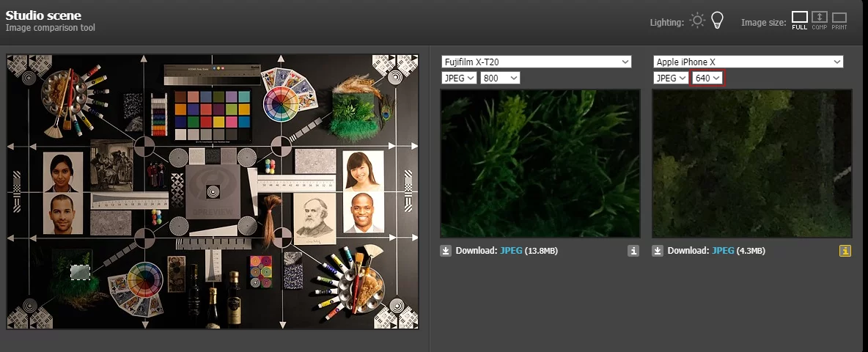The height and width of the screenshot is (352, 868).
Task: Switch lighting to daylight sun icon
Action: click(x=697, y=21)
